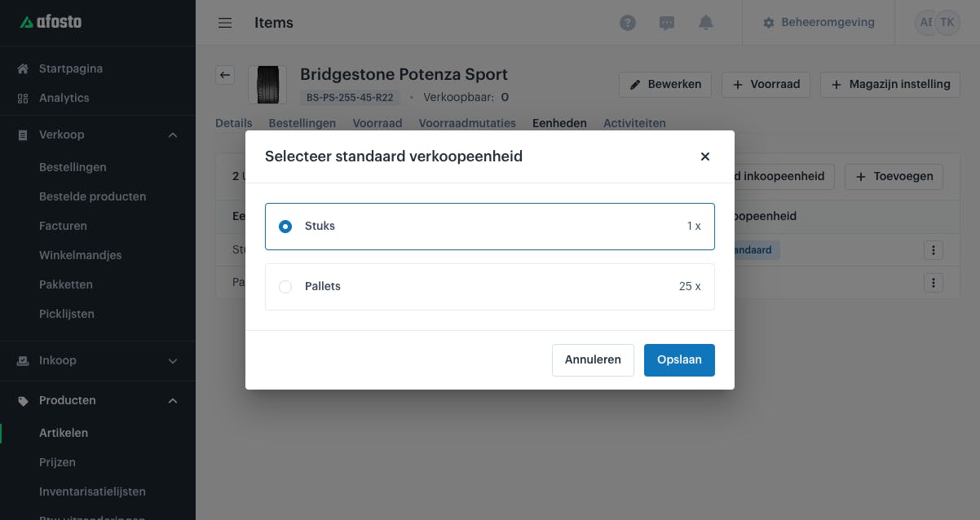
Task: Open the hamburger menu icon
Action: pyautogui.click(x=225, y=23)
